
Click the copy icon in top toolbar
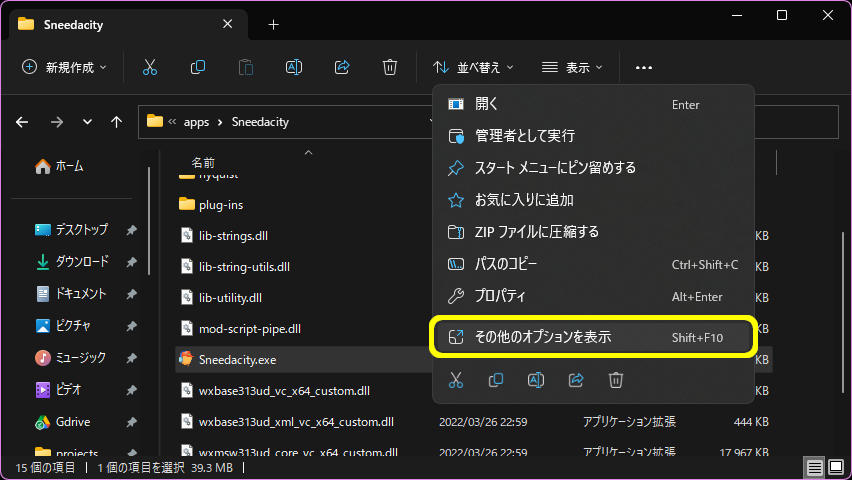pos(198,67)
